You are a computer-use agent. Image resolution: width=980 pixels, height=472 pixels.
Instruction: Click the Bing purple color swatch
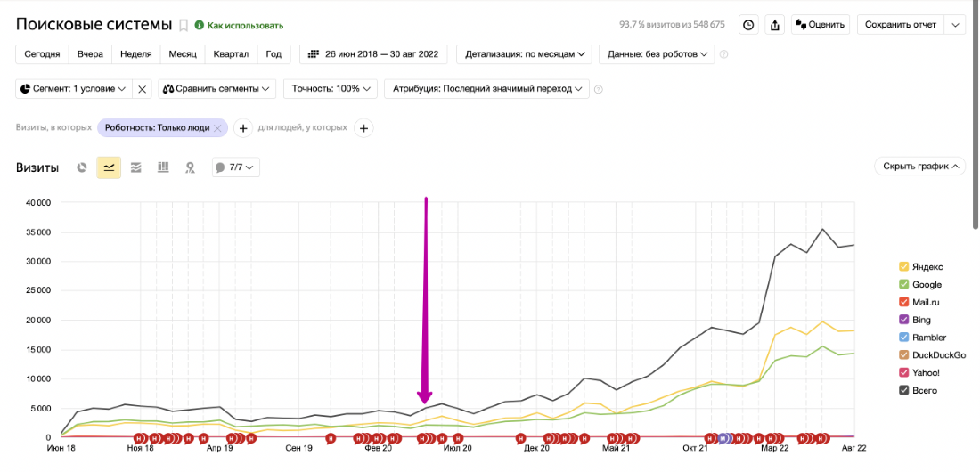pos(903,320)
